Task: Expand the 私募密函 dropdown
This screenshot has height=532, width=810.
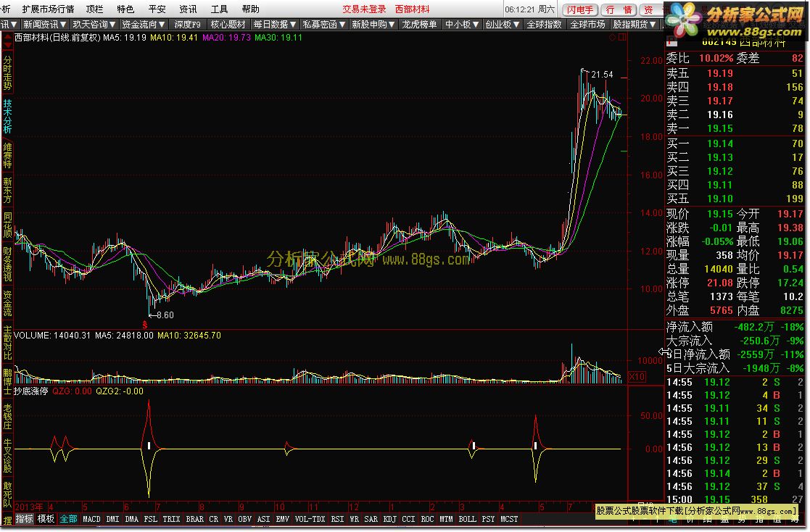Action: [x=324, y=24]
